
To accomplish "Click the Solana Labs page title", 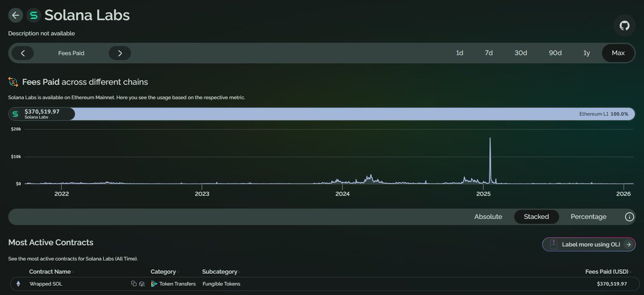I will coord(87,15).
